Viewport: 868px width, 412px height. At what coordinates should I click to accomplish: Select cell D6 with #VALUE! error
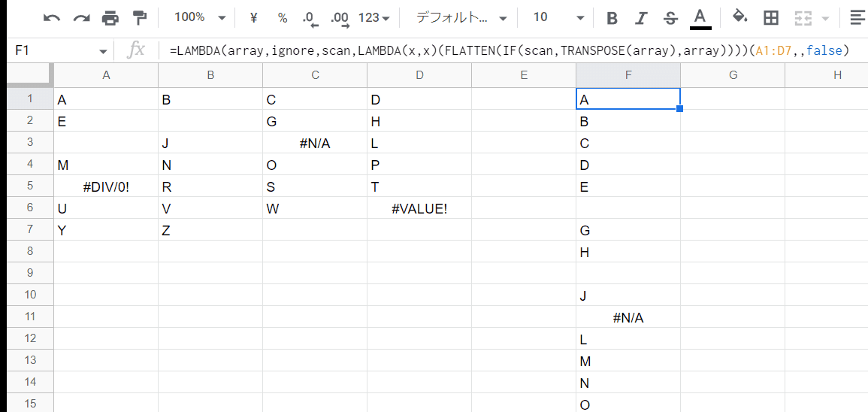pyautogui.click(x=419, y=208)
